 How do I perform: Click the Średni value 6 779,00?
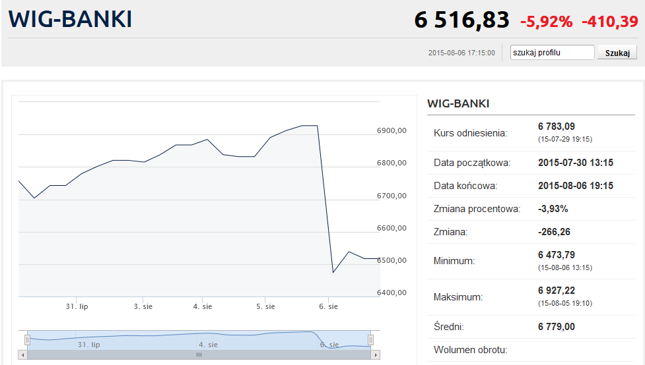click(556, 327)
